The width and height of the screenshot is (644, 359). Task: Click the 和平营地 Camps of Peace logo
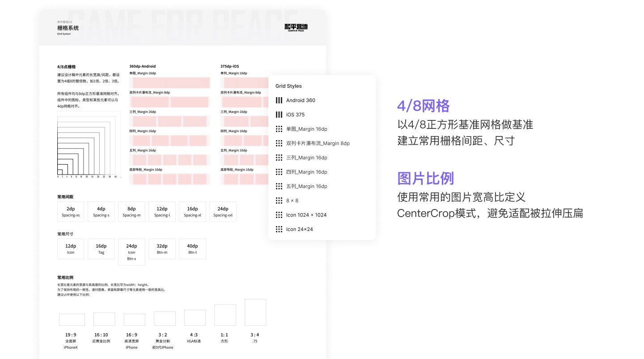click(x=296, y=28)
